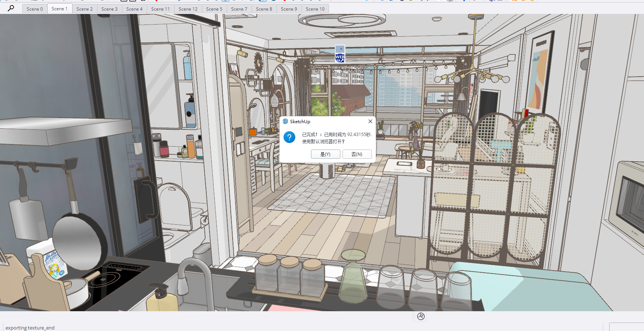Image resolution: width=644 pixels, height=331 pixels.
Task: Click the 是(Y) button in dialog
Action: pyautogui.click(x=325, y=154)
